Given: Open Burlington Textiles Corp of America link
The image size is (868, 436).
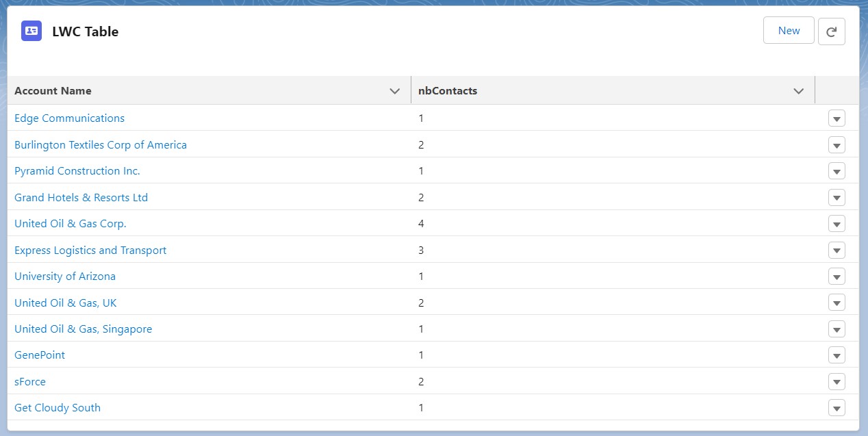Looking at the screenshot, I should click(101, 145).
